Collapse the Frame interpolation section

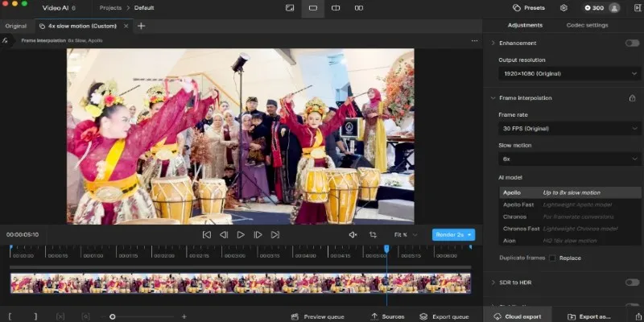point(493,98)
